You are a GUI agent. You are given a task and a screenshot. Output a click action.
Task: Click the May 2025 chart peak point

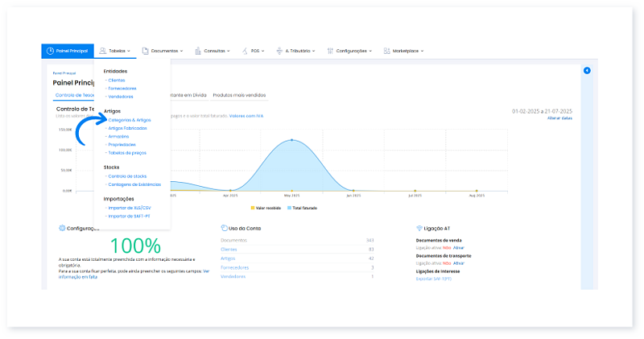point(291,140)
